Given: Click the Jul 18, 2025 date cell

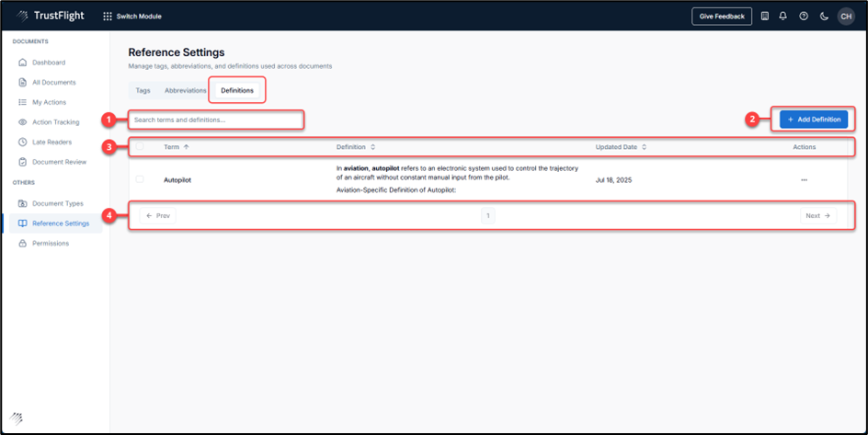Looking at the screenshot, I should click(614, 180).
